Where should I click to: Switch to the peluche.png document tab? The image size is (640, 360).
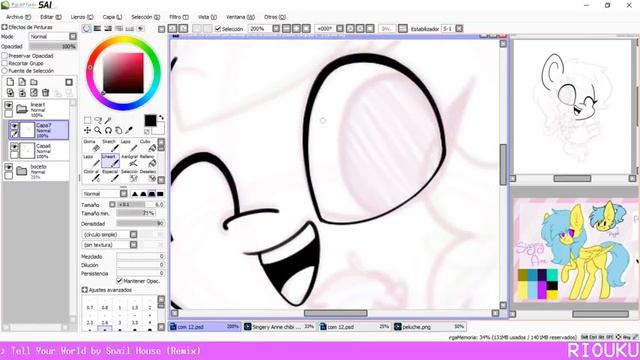point(430,327)
